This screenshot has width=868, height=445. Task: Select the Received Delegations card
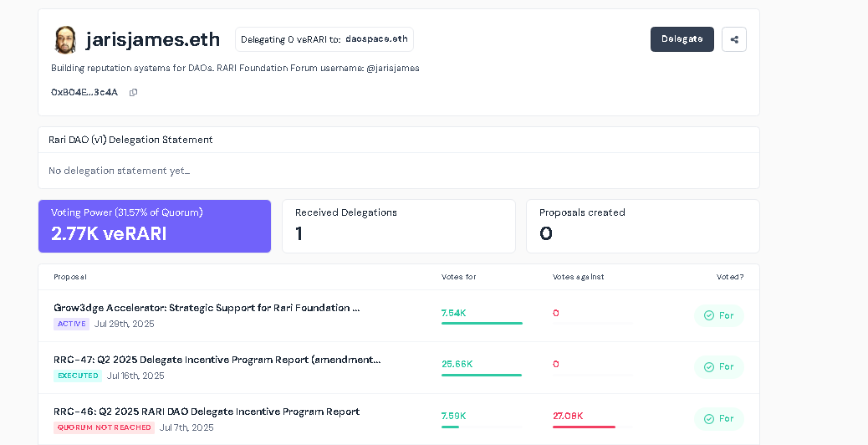click(399, 227)
